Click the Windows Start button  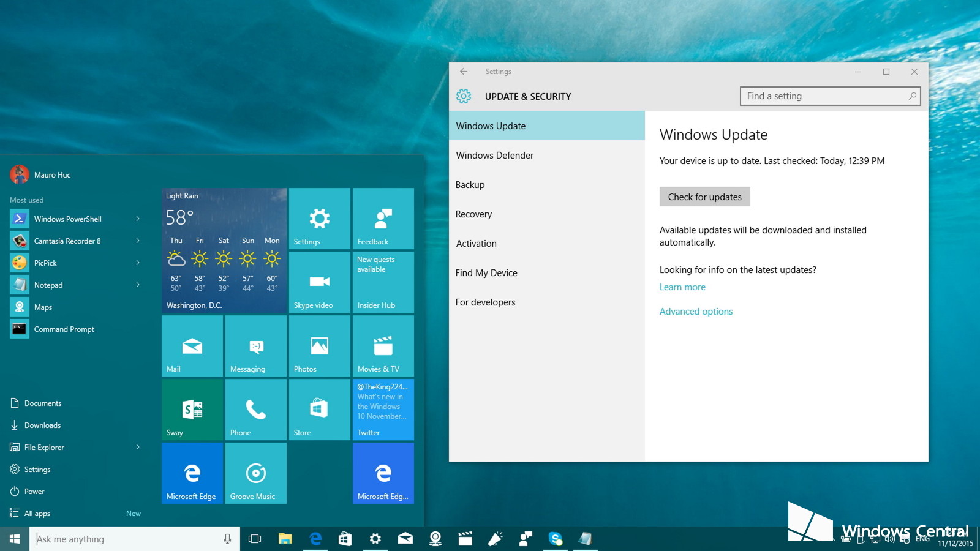pyautogui.click(x=15, y=539)
